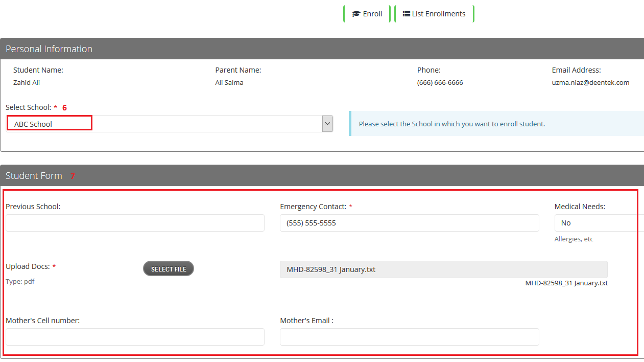Image resolution: width=644 pixels, height=362 pixels.
Task: Click the Mother's Cell number label
Action: (42, 321)
